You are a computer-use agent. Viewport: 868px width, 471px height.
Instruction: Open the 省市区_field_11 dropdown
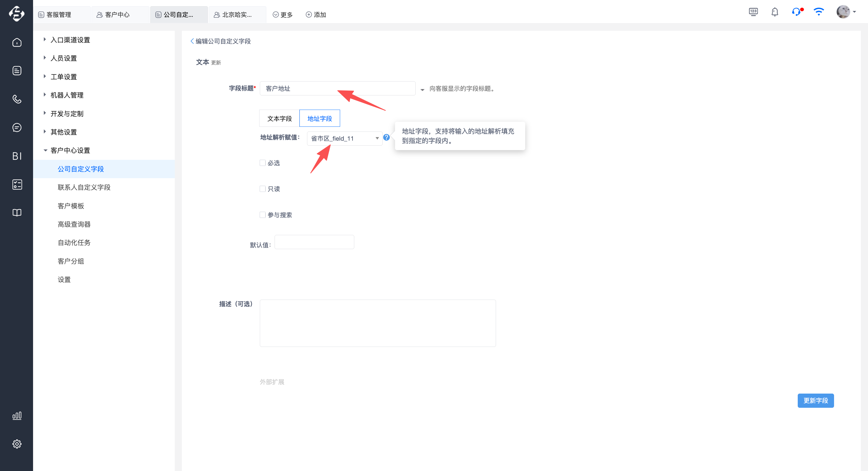pos(344,139)
